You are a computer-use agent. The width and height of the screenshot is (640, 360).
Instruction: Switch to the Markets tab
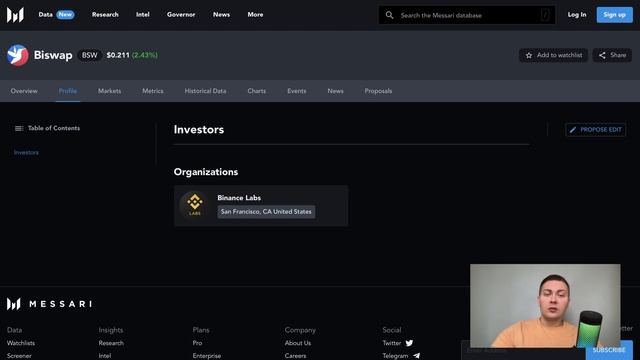pyautogui.click(x=109, y=91)
